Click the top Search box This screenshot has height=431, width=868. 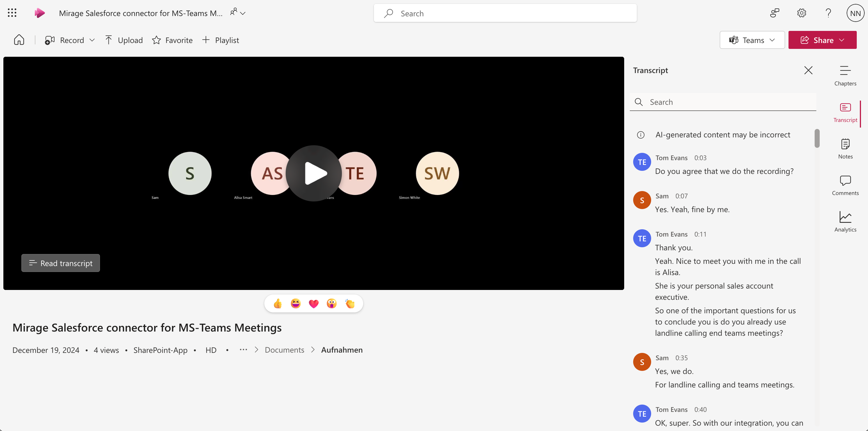click(505, 13)
